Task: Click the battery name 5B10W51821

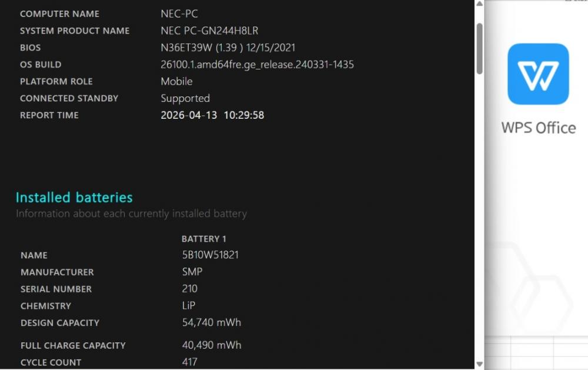Action: tap(210, 255)
